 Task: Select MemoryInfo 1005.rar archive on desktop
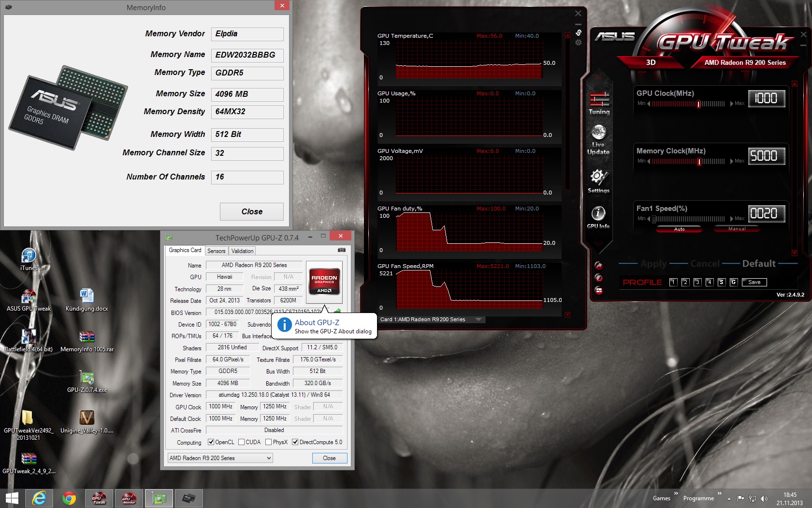[87, 341]
